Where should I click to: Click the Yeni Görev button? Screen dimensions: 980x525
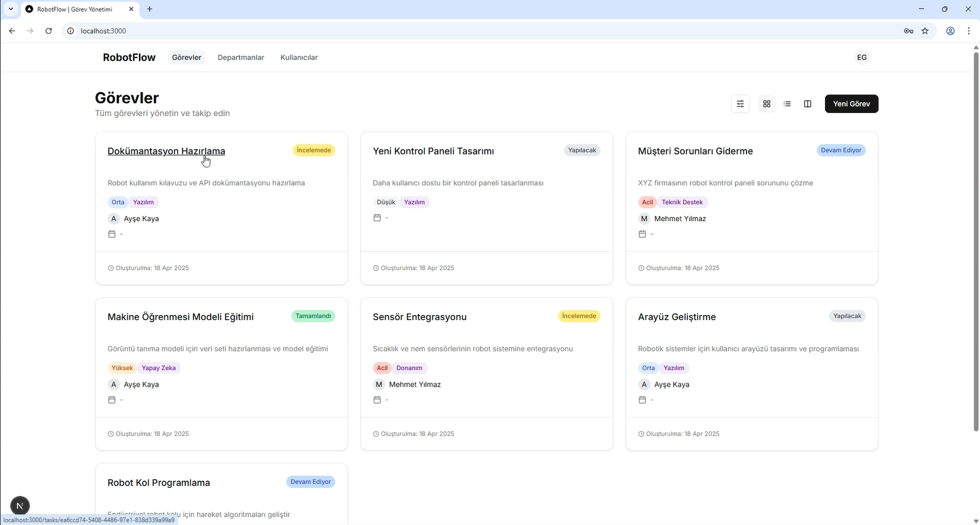[851, 104]
